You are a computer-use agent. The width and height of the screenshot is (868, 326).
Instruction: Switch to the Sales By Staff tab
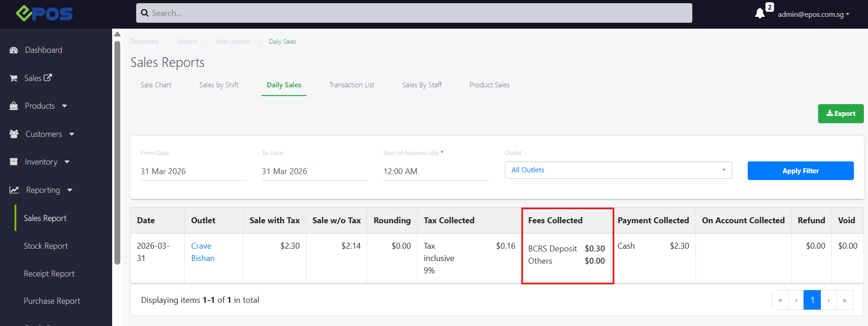pyautogui.click(x=422, y=85)
